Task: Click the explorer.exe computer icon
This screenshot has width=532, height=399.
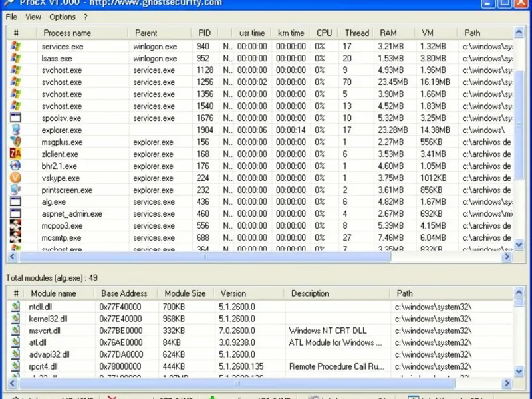Action: pos(15,130)
